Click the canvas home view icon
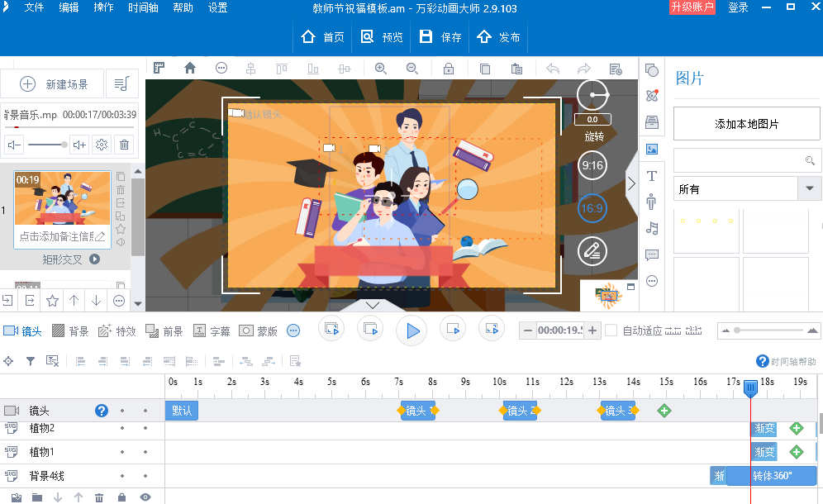This screenshot has height=504, width=823. coord(190,69)
